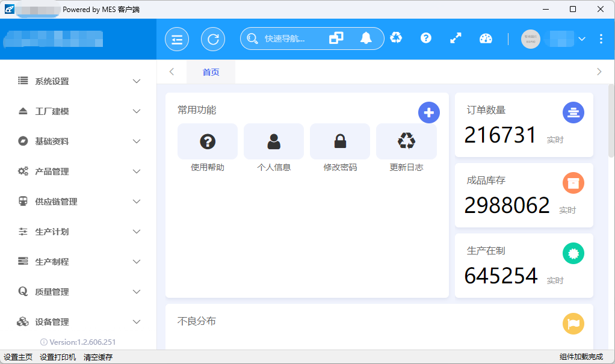Expand 工厂建模 menu chevron

click(x=137, y=111)
